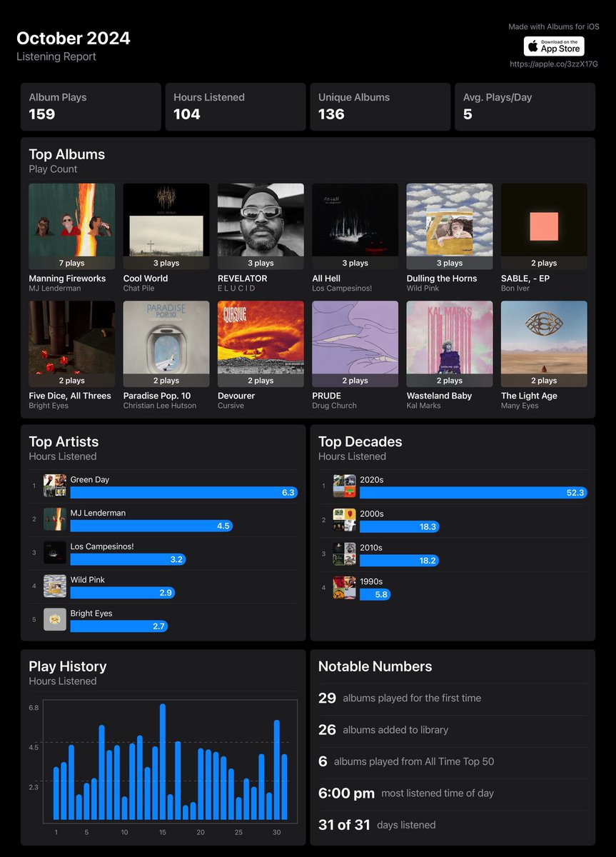Click the 6.8 y-axis label in Play History
The height and width of the screenshot is (857, 616).
pos(34,708)
